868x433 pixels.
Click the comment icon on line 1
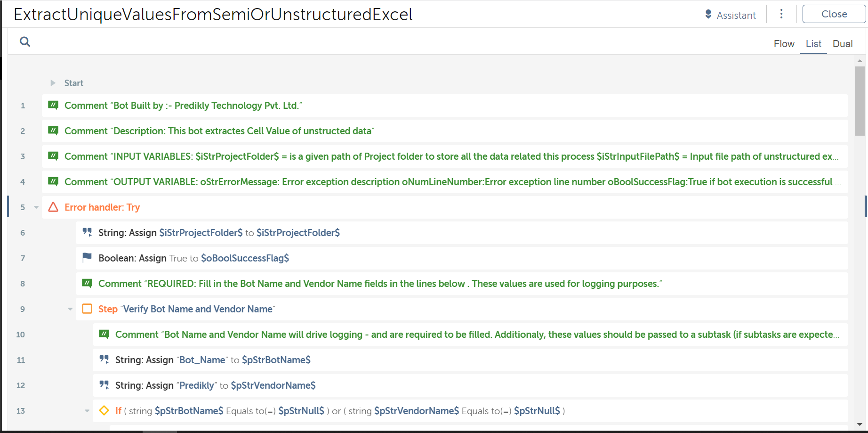pyautogui.click(x=53, y=105)
